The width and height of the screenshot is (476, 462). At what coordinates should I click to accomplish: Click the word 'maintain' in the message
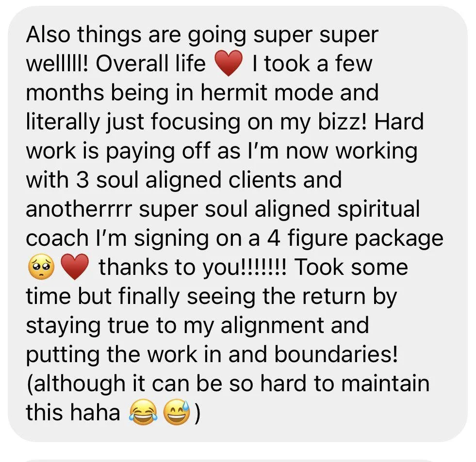[385, 383]
